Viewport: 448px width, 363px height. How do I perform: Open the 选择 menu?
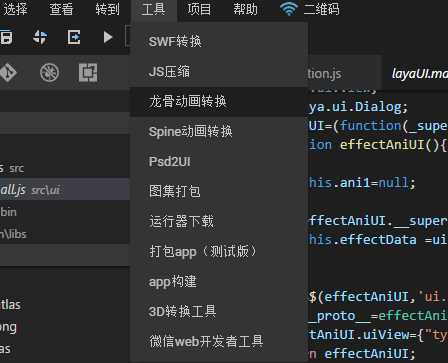(x=15, y=9)
